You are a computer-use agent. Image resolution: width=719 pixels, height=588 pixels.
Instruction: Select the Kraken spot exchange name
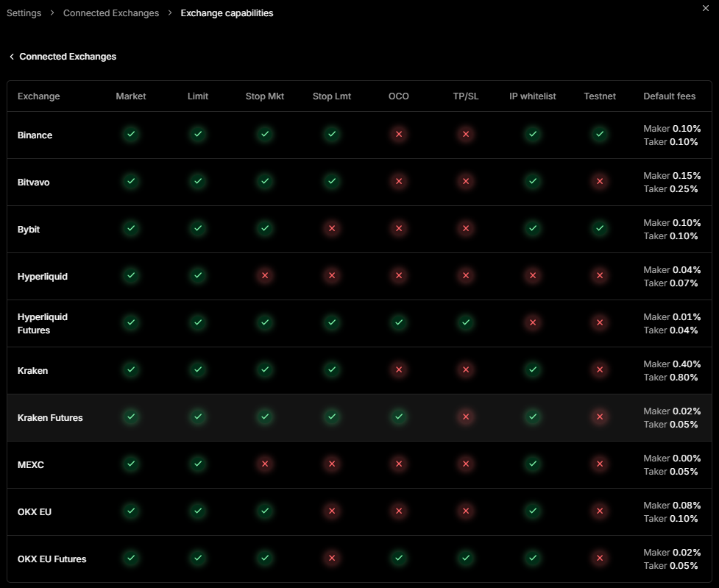(32, 371)
